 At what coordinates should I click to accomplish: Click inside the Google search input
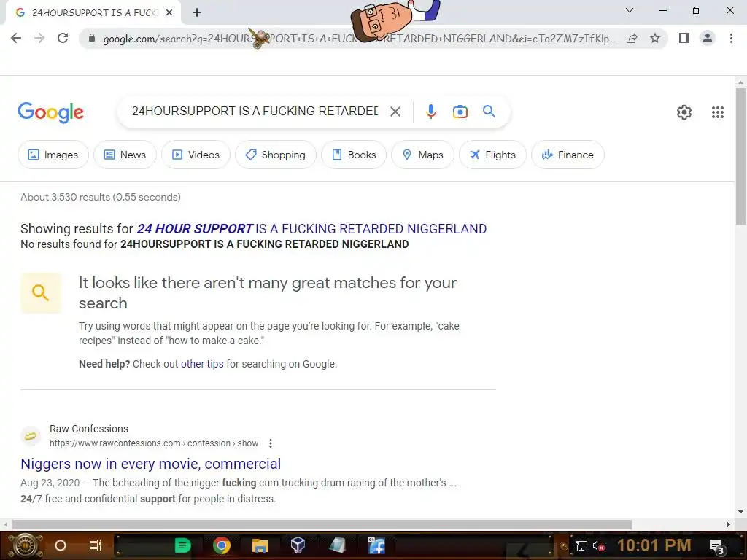(255, 112)
